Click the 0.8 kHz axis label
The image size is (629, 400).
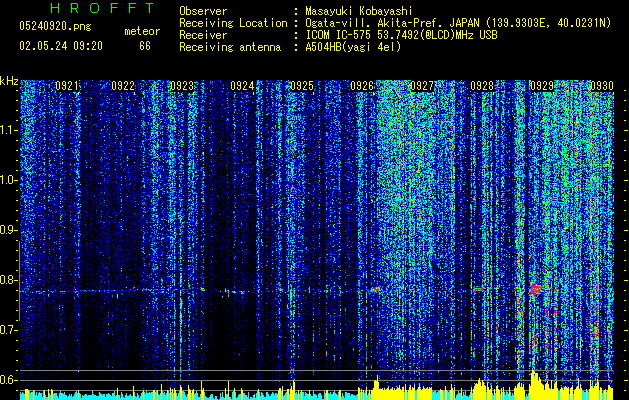coord(8,280)
